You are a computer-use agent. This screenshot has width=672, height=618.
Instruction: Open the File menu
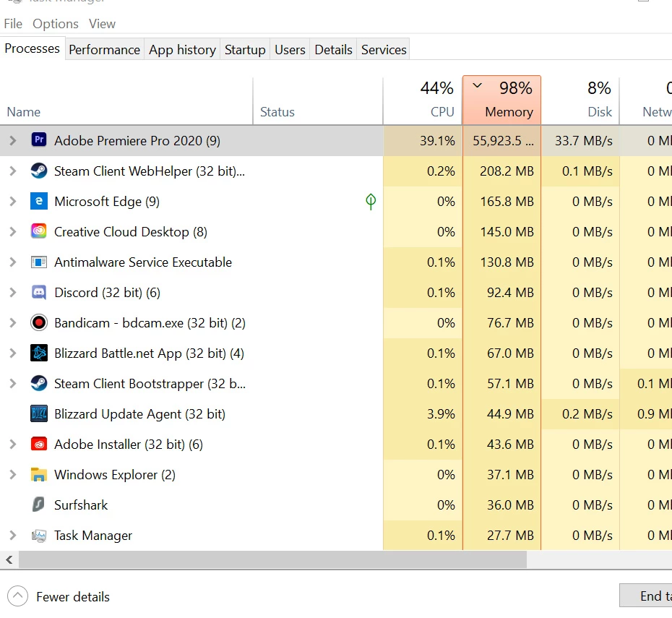[x=13, y=24]
